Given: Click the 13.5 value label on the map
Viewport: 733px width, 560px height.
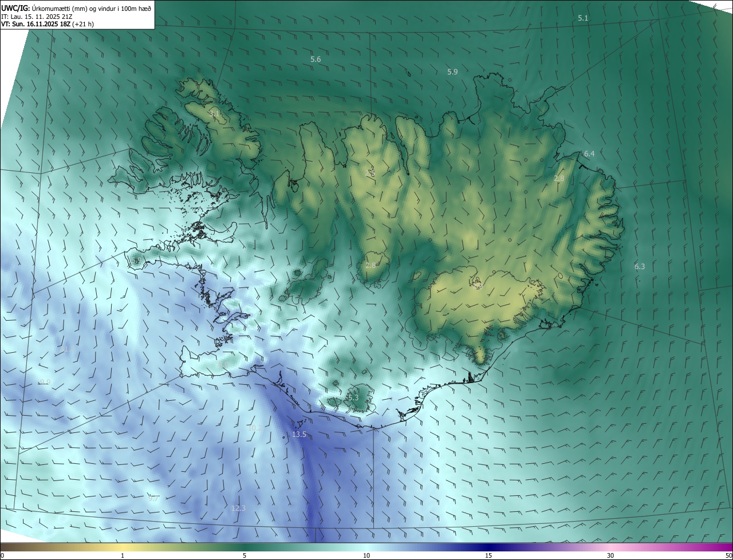Looking at the screenshot, I should [299, 435].
